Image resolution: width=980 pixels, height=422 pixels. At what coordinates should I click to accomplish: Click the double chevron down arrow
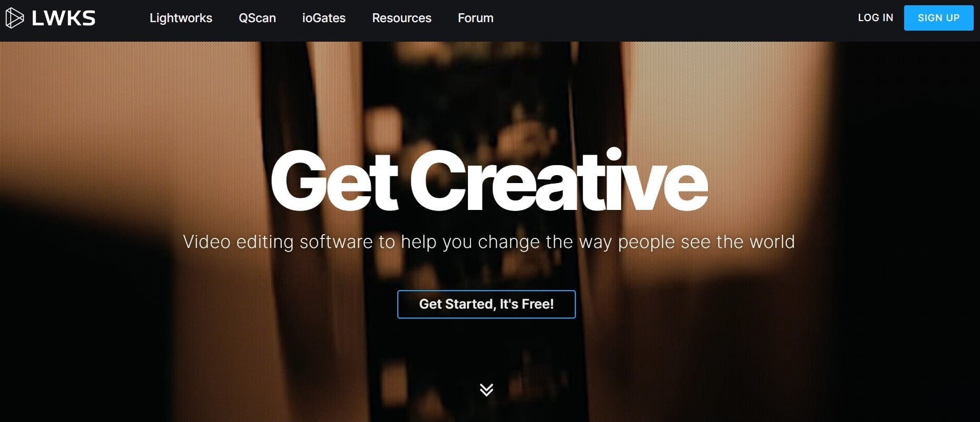(486, 389)
